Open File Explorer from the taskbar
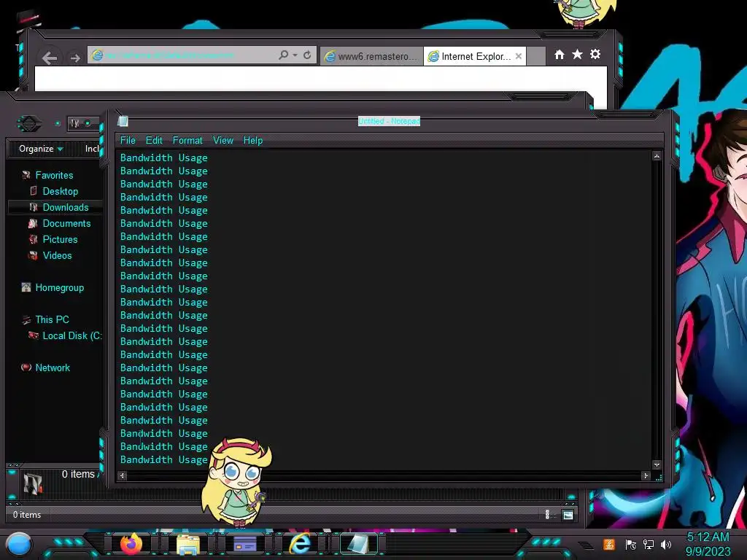747x560 pixels. coord(188,544)
